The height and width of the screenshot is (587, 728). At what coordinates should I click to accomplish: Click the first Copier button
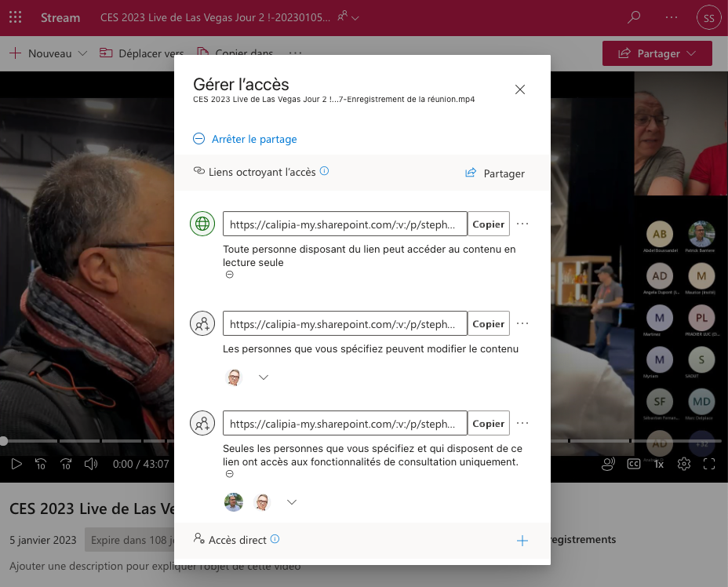[x=488, y=224]
